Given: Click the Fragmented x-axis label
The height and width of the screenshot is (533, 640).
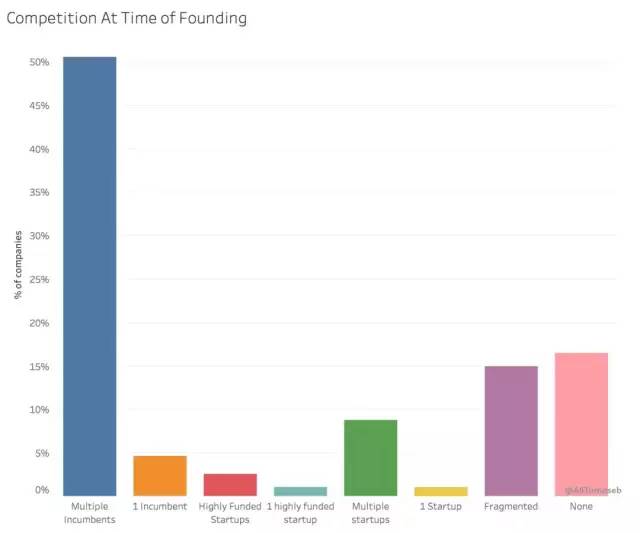Looking at the screenshot, I should click(511, 506).
